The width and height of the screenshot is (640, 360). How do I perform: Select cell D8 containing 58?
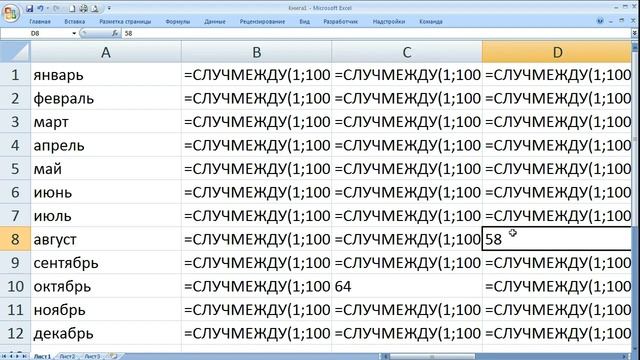(557, 239)
